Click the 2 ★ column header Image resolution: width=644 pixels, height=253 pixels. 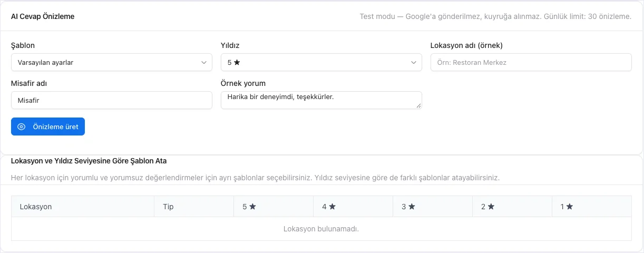512,207
